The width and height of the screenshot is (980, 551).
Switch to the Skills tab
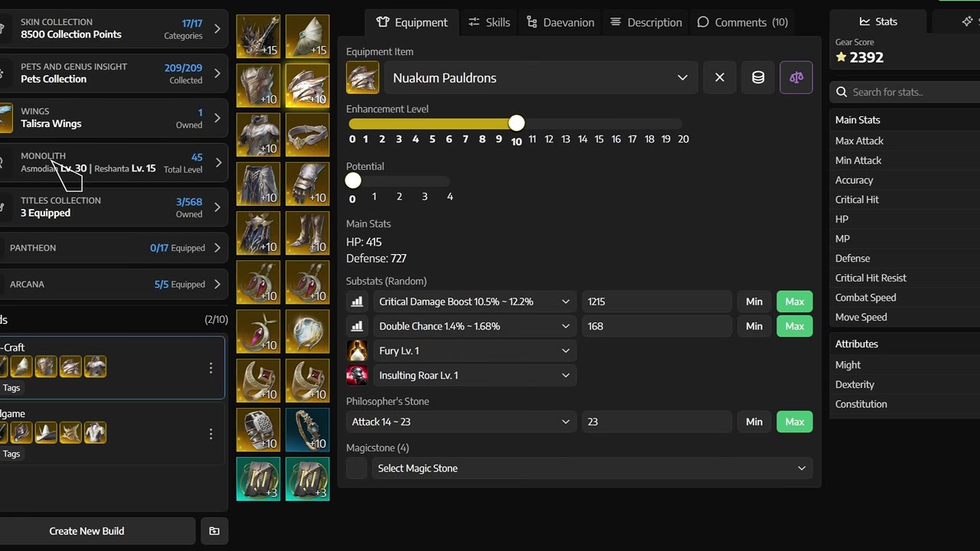click(488, 22)
